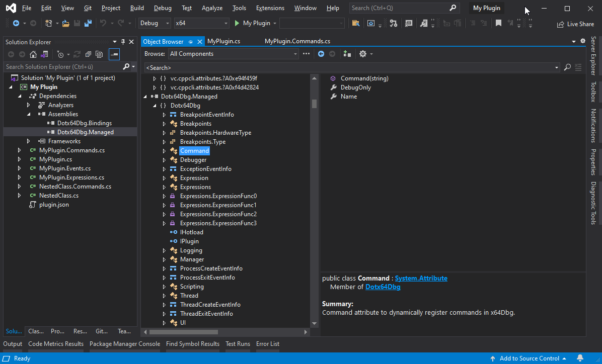This screenshot has height=364, width=602.
Task: Click the Save All toolbar icon
Action: (x=88, y=24)
